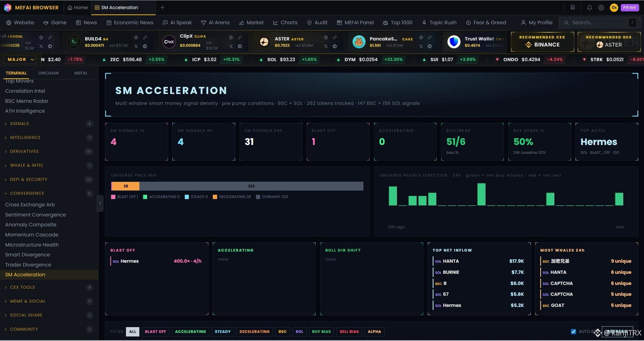
Task: Open ASTER link icon
Action: point(335,37)
